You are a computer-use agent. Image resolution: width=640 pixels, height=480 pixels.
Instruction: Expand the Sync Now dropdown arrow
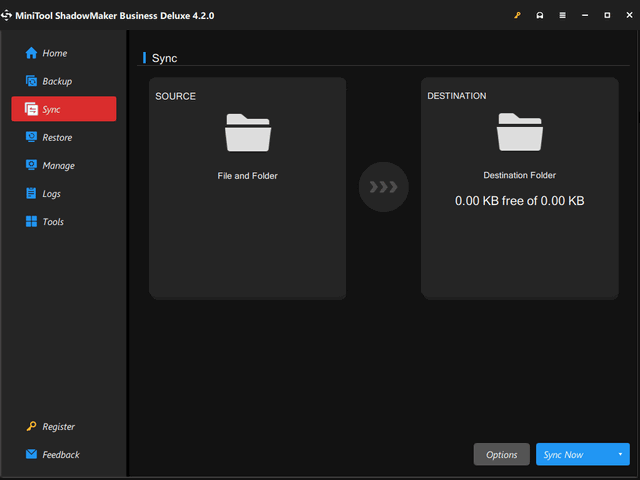pos(620,455)
